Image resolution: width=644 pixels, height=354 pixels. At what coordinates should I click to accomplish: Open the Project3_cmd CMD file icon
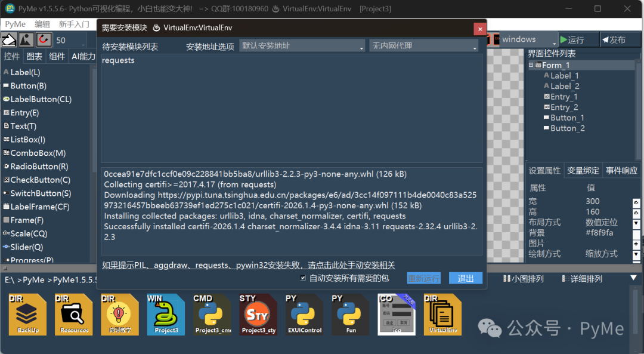point(212,315)
